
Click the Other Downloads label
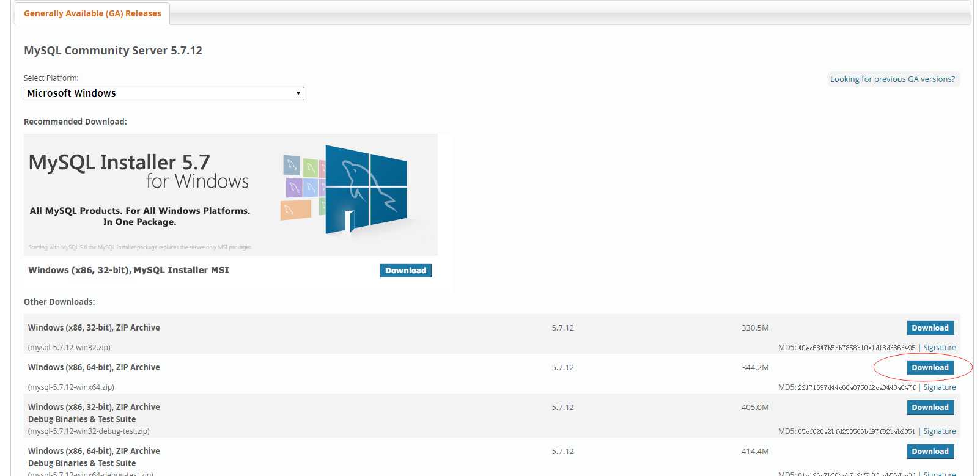click(x=59, y=302)
